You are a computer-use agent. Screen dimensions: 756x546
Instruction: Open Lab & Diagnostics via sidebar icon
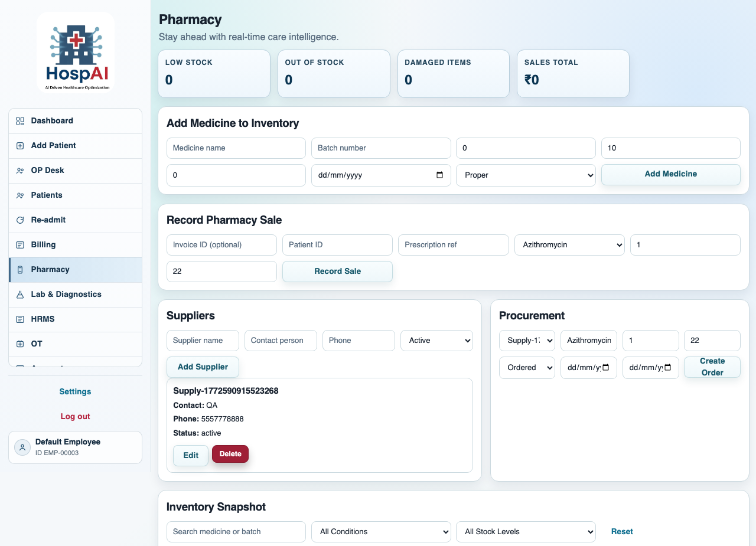pos(19,294)
